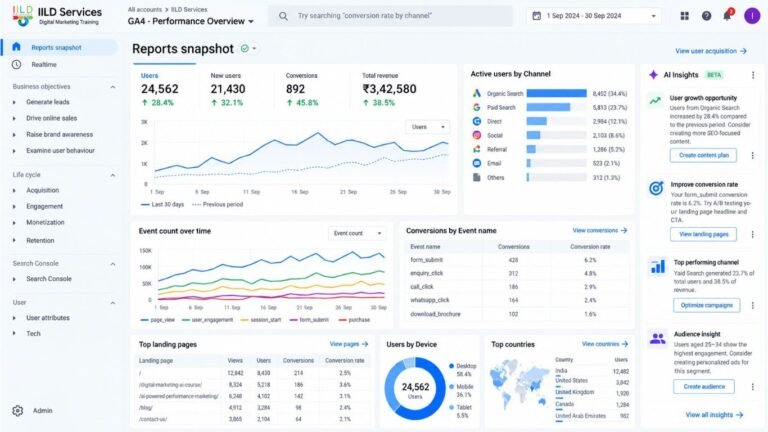Expand Raise brand awareness
This screenshot has height=432, width=768.
tap(14, 135)
